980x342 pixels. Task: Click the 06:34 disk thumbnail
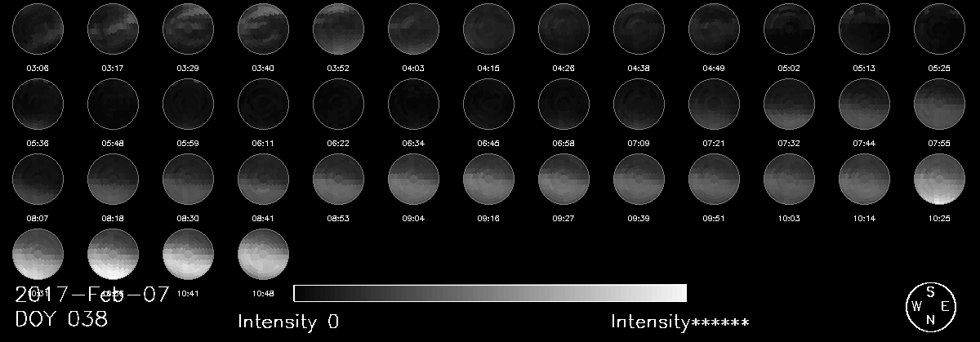tap(413, 104)
